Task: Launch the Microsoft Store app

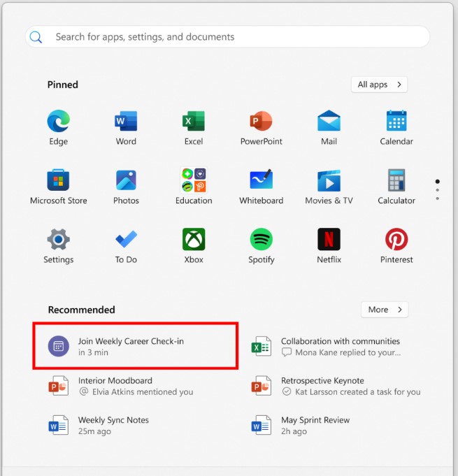Action: pos(58,180)
